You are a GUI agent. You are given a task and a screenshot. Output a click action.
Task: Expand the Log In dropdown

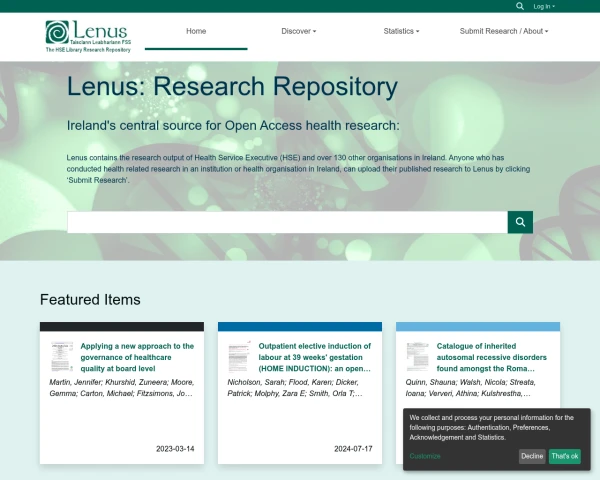544,7
